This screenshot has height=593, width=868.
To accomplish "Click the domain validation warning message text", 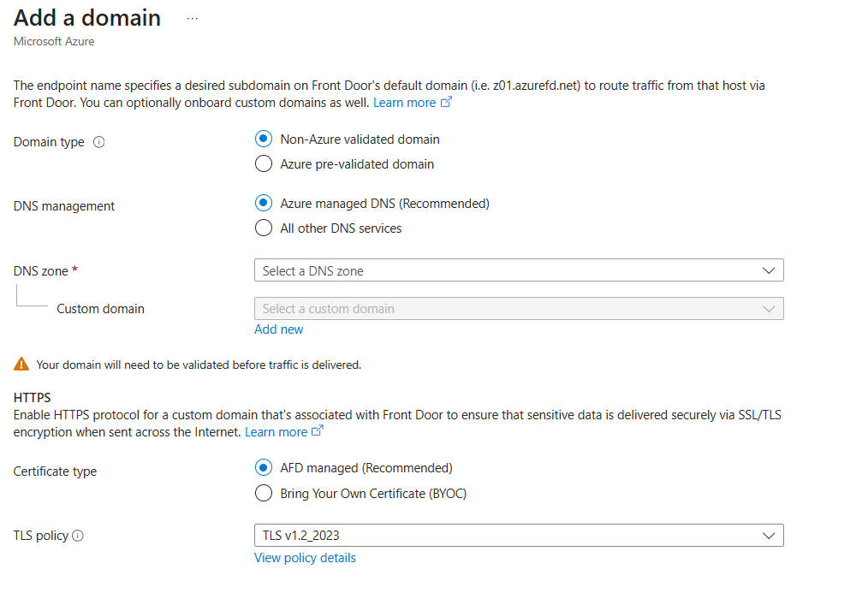I will tap(199, 365).
